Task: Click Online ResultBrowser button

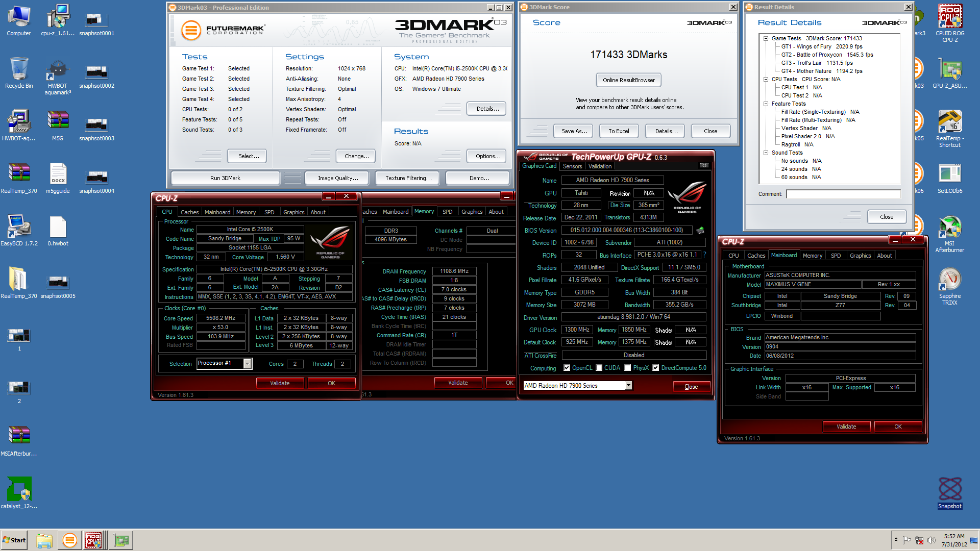Action: [x=629, y=80]
